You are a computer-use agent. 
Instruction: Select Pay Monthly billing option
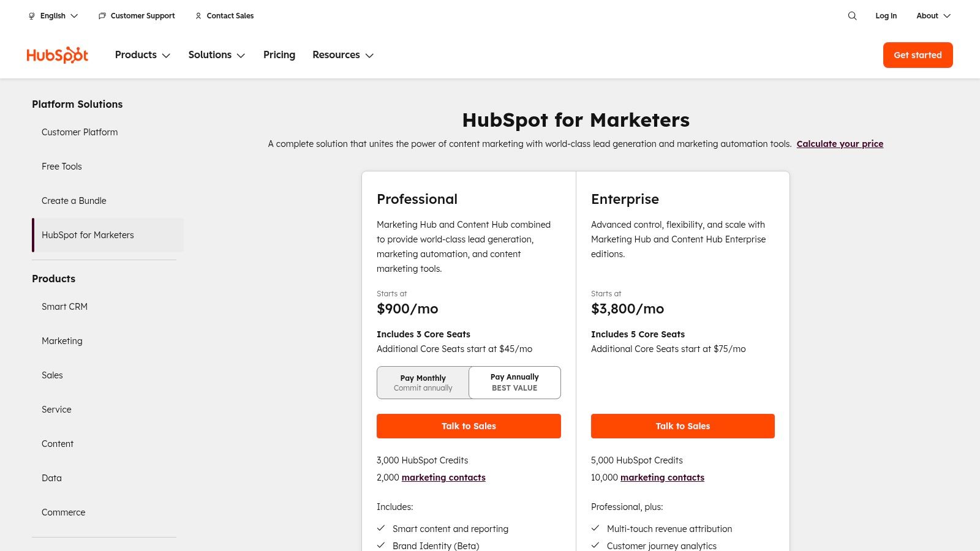click(423, 383)
